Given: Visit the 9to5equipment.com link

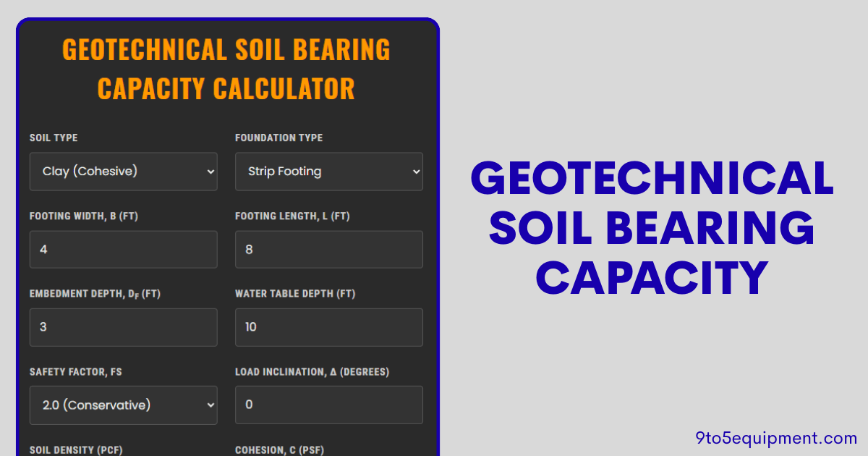Looking at the screenshot, I should pyautogui.click(x=776, y=438).
